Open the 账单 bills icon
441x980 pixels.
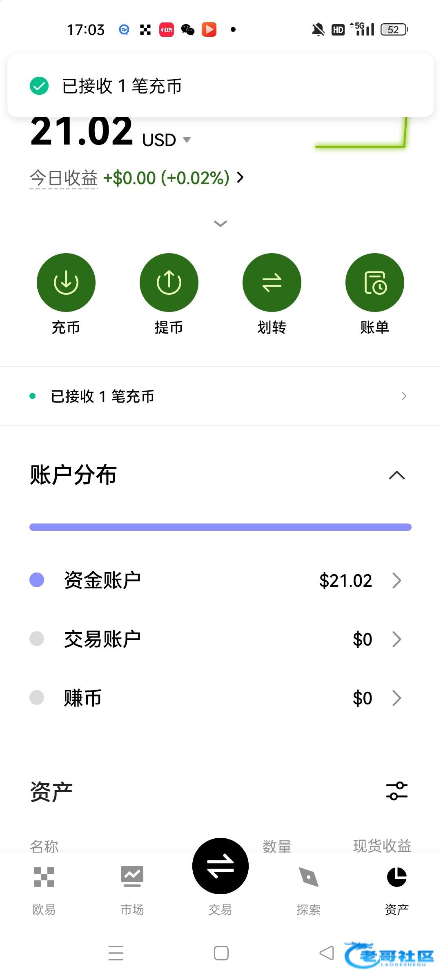(x=374, y=283)
